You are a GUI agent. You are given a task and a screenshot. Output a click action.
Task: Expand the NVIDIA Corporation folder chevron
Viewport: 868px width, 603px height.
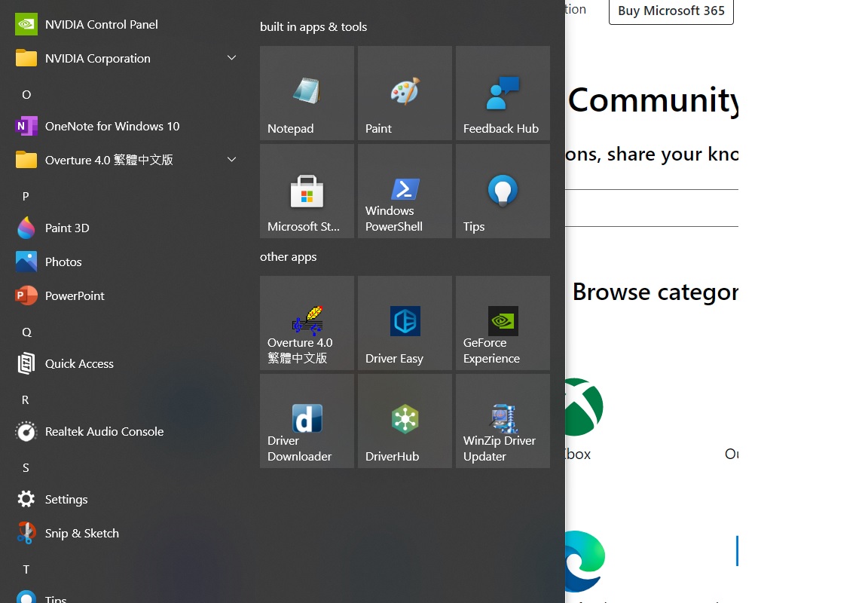point(232,57)
